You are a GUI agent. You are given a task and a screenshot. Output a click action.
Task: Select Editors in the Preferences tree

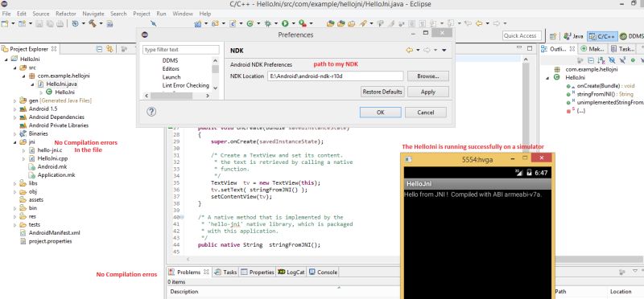171,68
